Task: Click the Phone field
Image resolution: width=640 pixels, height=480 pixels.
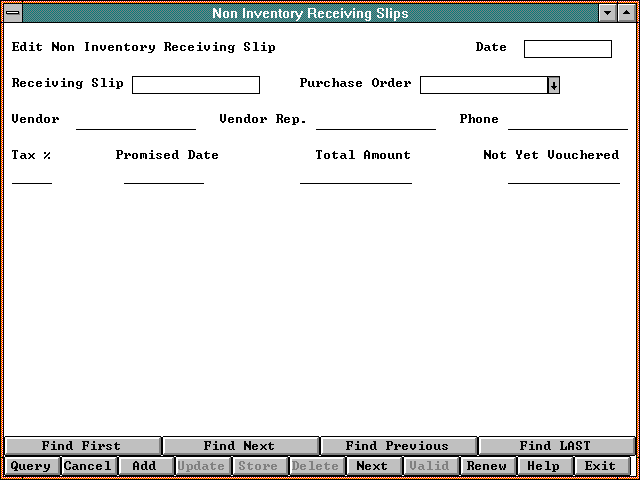Action: (567, 121)
